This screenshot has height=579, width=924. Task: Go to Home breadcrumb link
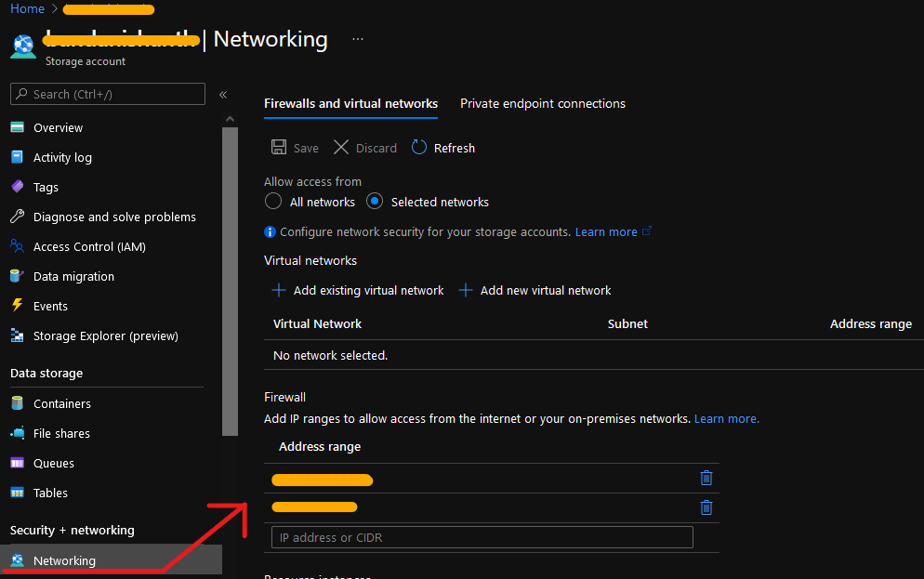(27, 9)
